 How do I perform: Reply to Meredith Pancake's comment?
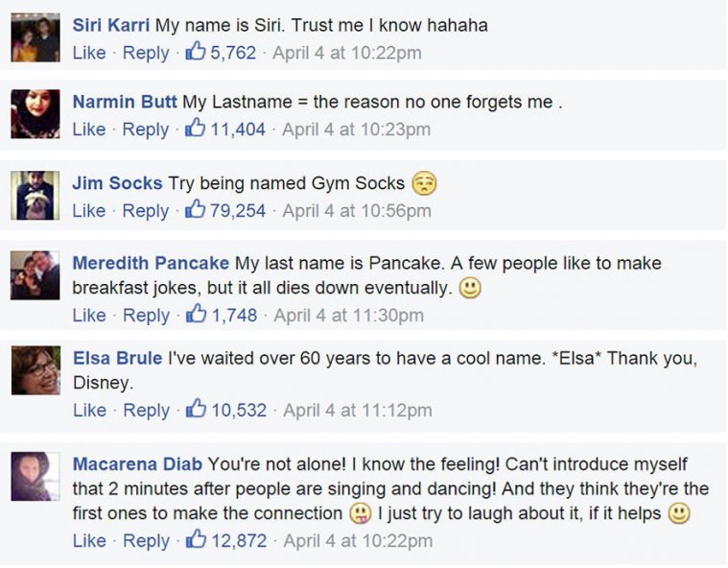pyautogui.click(x=146, y=315)
